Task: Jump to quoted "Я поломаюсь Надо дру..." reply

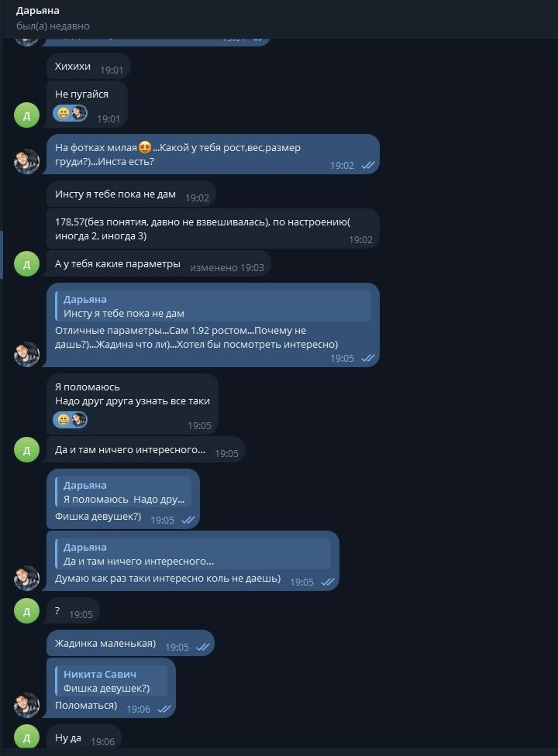Action: (x=123, y=492)
